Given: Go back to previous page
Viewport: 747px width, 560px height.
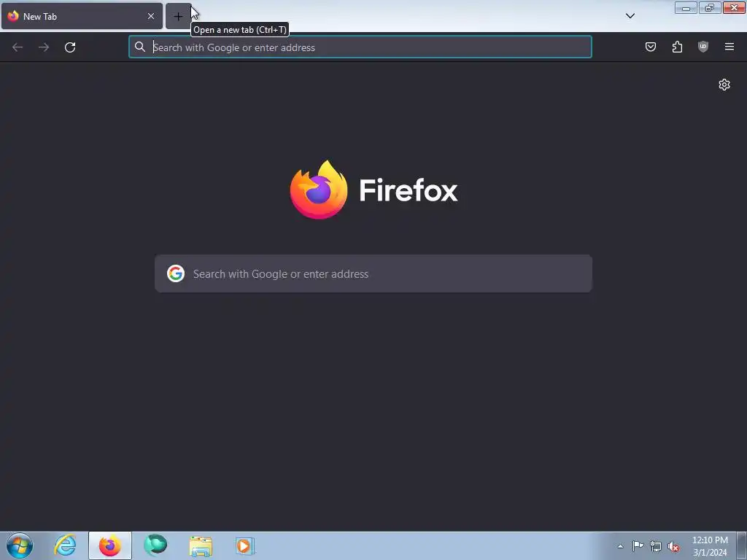Looking at the screenshot, I should pyautogui.click(x=18, y=47).
